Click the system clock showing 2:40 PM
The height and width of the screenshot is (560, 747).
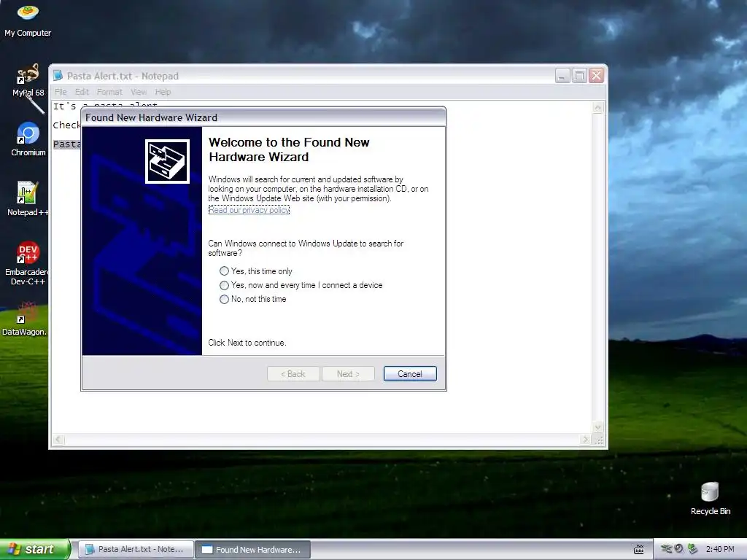[x=720, y=549]
